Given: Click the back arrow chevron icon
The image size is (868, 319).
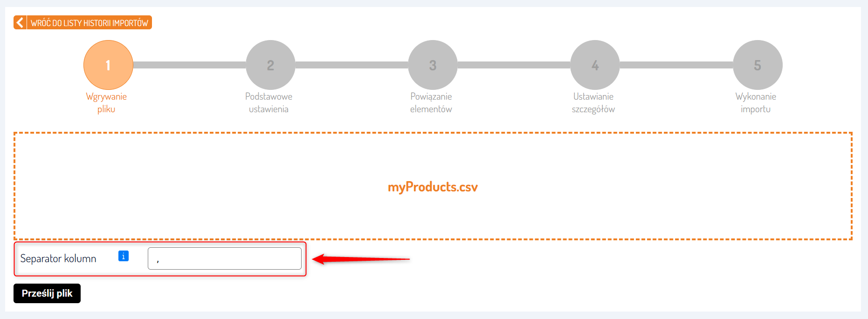Looking at the screenshot, I should click(x=20, y=22).
